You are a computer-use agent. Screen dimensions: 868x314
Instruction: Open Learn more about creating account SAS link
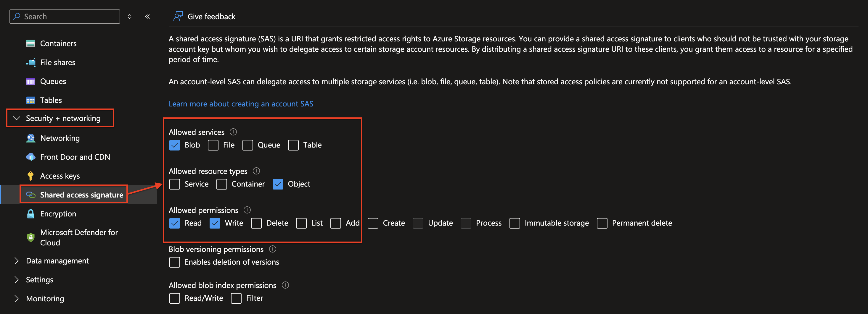pos(241,104)
